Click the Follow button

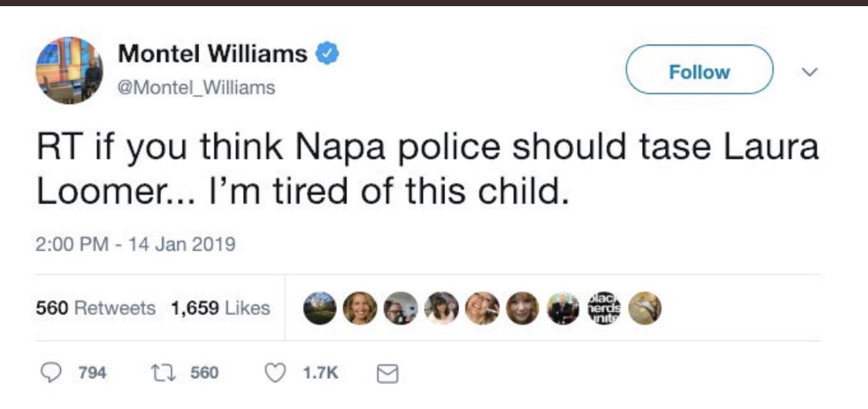pyautogui.click(x=699, y=72)
